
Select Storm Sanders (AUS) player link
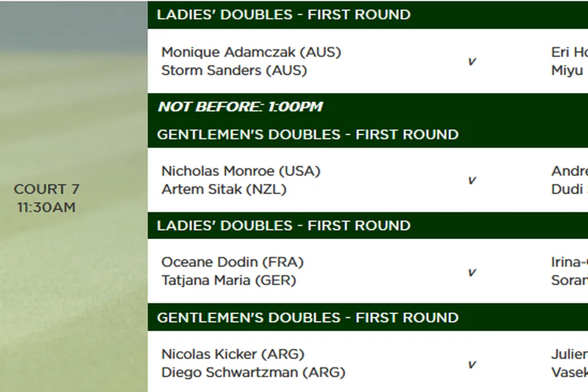234,71
